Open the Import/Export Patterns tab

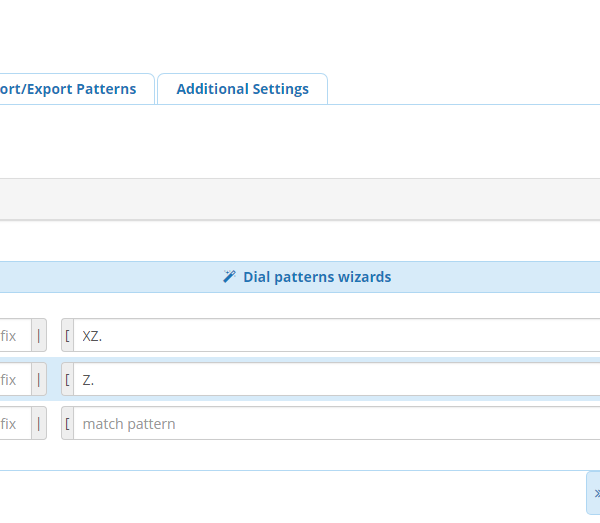72,89
